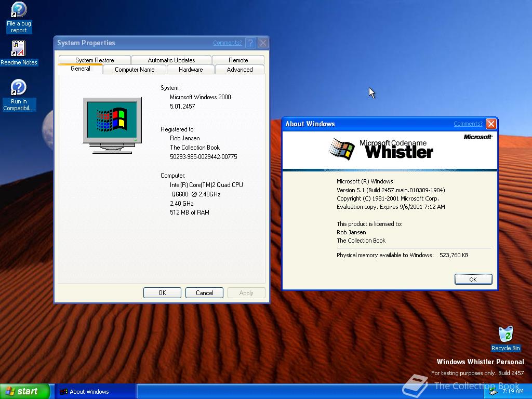Screen dimensions: 532x399
Task: Open the Advanced tab
Action: click(239, 69)
